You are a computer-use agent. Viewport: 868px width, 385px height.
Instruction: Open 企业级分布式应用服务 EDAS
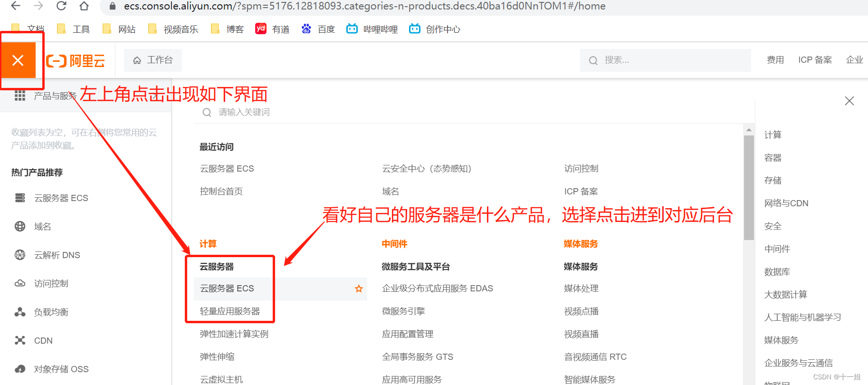pos(438,289)
